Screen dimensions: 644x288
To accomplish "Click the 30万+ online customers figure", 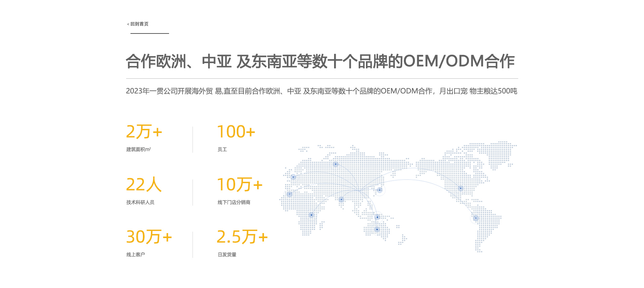I will [149, 237].
